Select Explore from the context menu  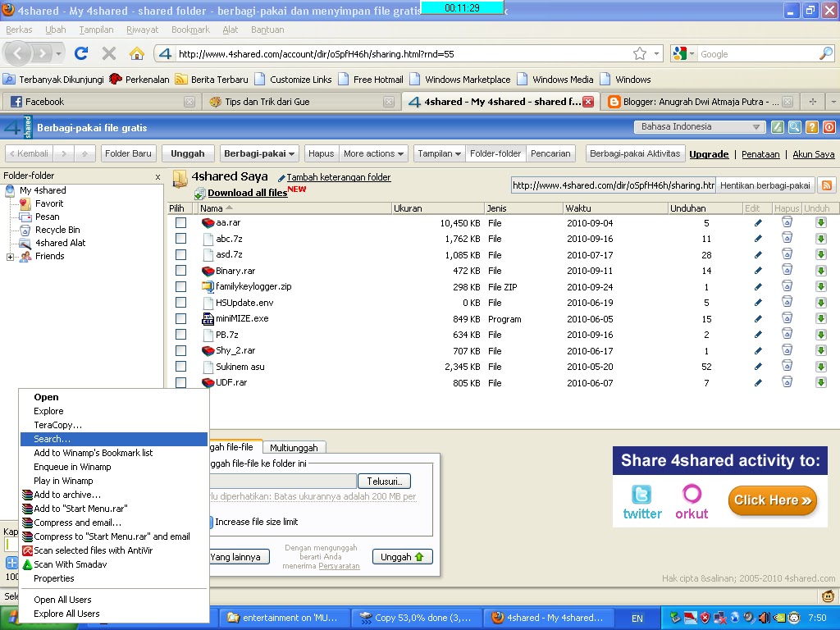point(113,412)
